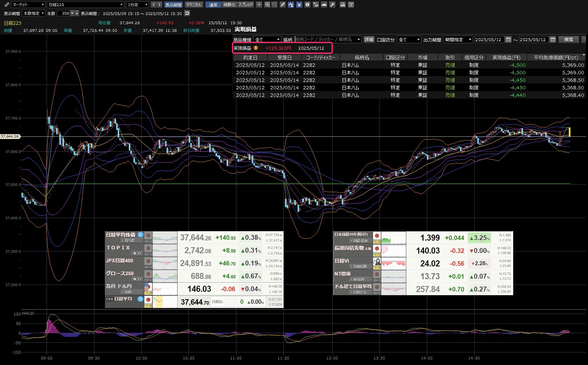Screen dimensions: 588x365
Task: Click the zoom in magnifier icon
Action: pyautogui.click(x=267, y=5)
